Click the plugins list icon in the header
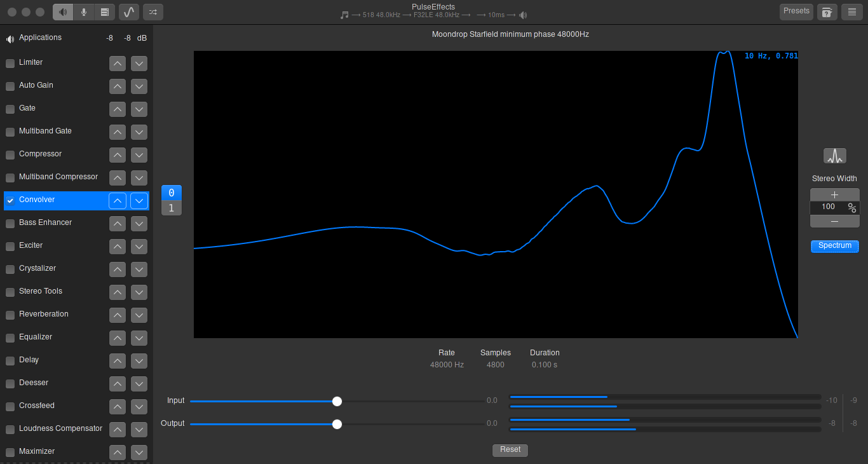Viewport: 868px width, 464px height. pos(105,12)
